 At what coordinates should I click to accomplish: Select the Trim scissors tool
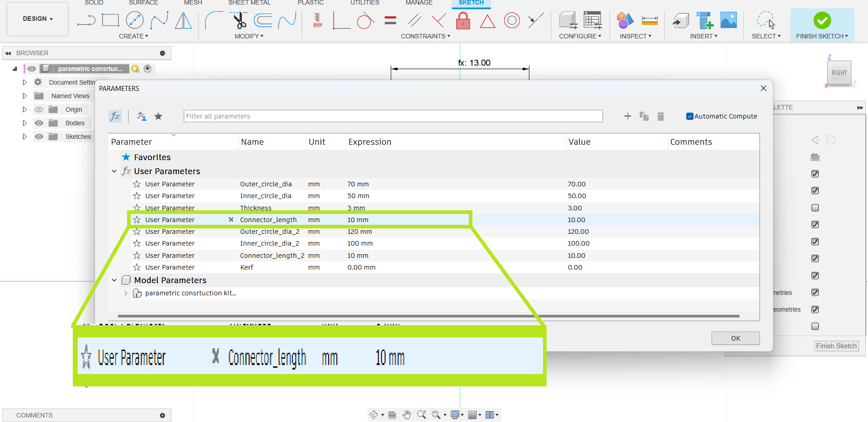239,20
